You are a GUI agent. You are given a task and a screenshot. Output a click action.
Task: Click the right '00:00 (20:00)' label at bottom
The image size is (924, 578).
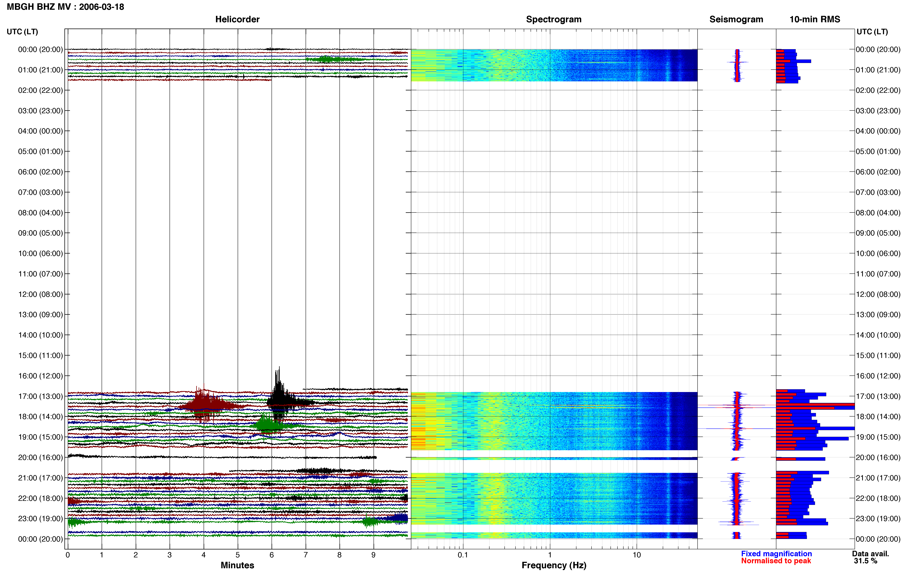tap(878, 539)
